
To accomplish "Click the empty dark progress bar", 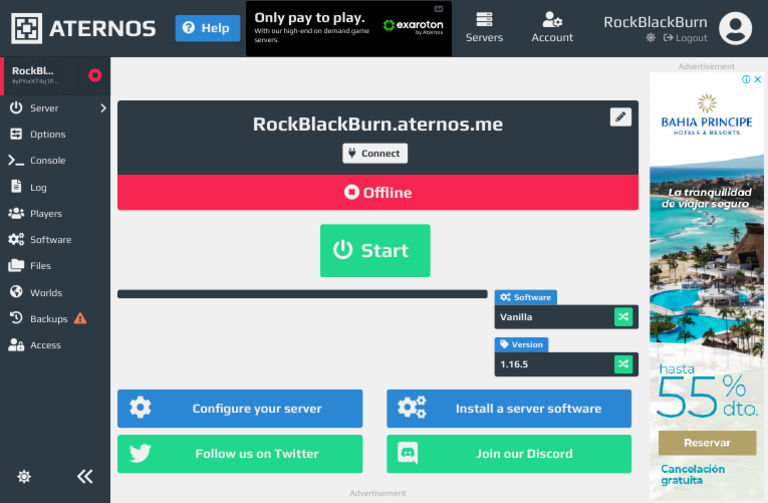I will click(302, 294).
